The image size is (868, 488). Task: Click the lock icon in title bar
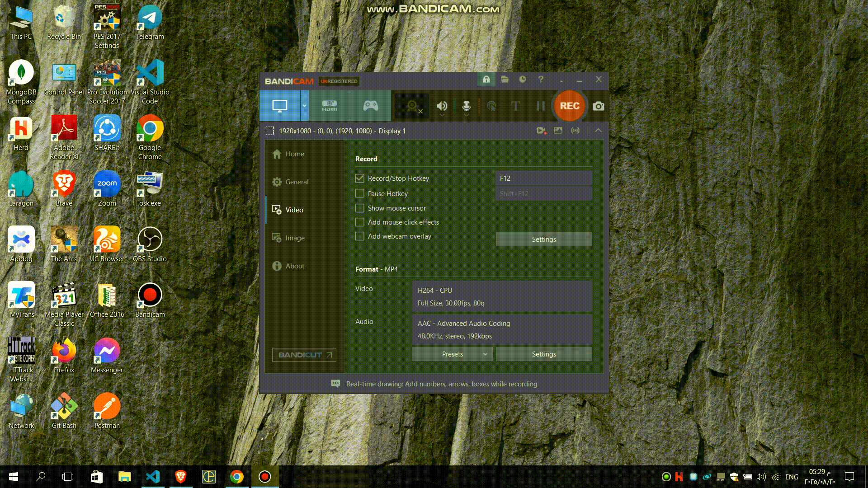pos(486,80)
